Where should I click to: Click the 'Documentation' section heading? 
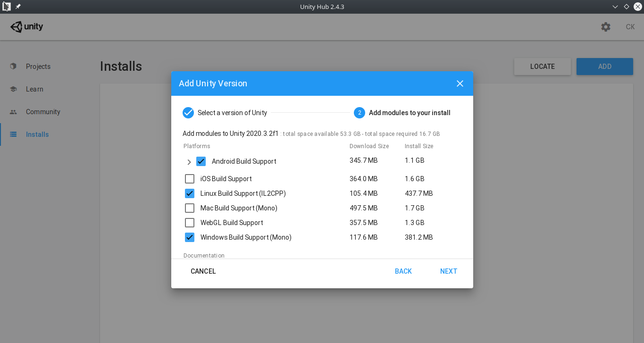[204, 256]
